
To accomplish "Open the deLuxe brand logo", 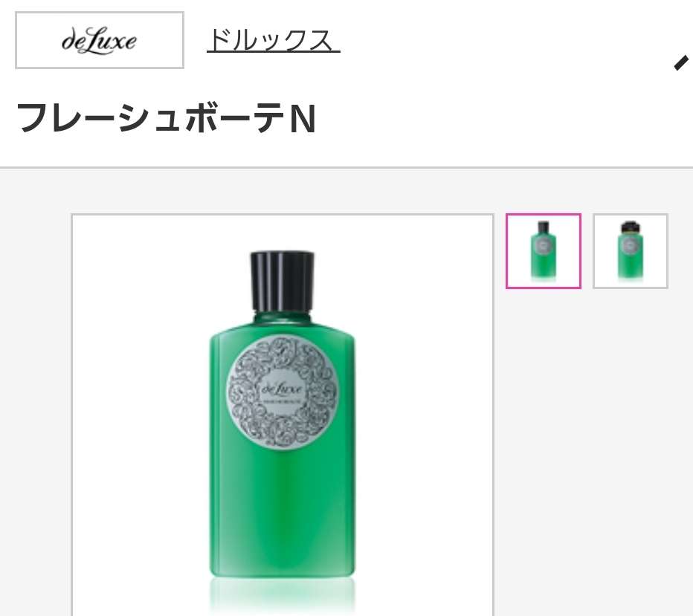I will tap(100, 40).
